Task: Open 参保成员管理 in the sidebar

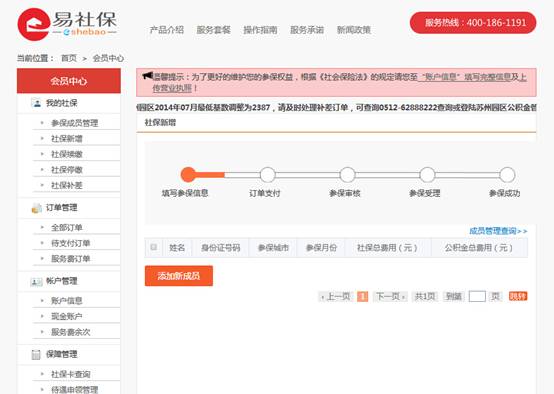Action: pos(75,123)
